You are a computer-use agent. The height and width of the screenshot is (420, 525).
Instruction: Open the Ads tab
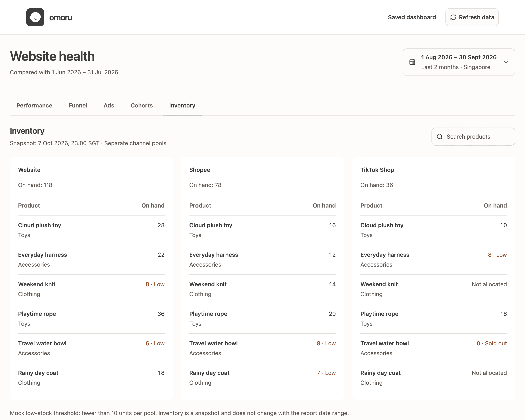pos(109,105)
